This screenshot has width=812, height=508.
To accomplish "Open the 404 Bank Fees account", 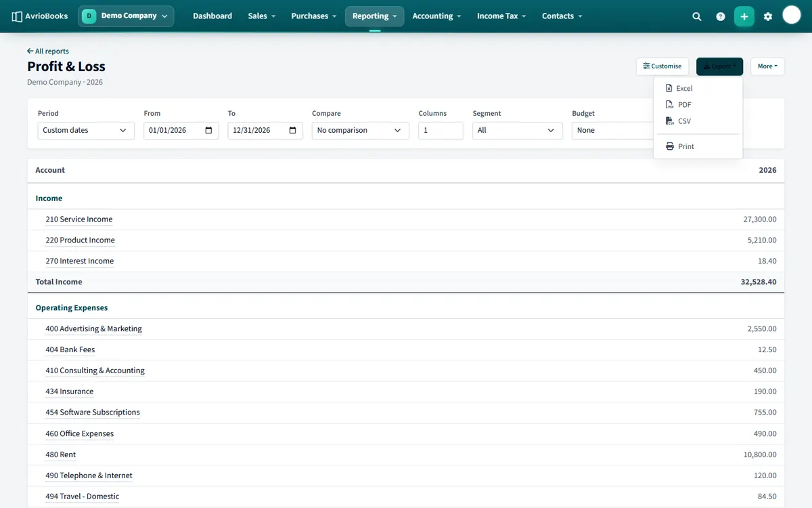I will coord(70,350).
